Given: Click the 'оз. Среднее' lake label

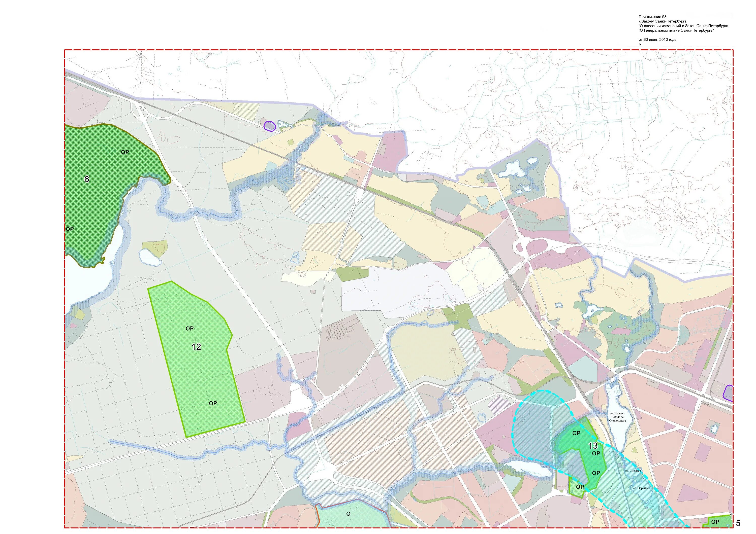Looking at the screenshot, I should pos(633,471).
